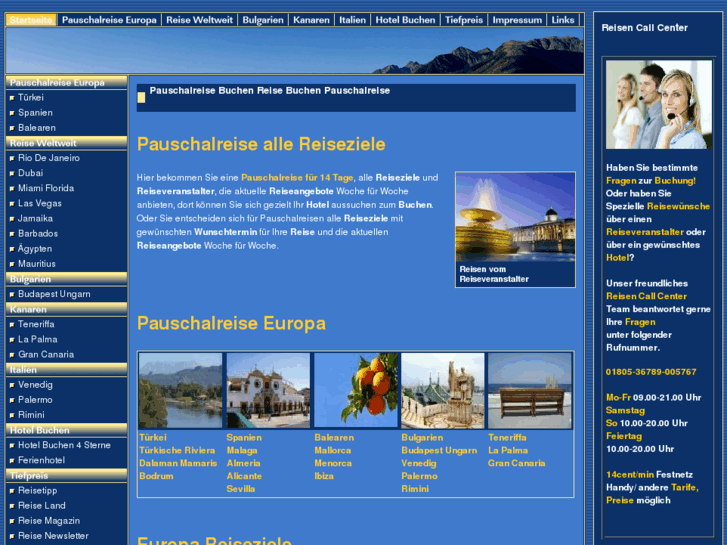Go to Miami Florida in sidebar
The height and width of the screenshot is (545, 727).
[x=46, y=188]
